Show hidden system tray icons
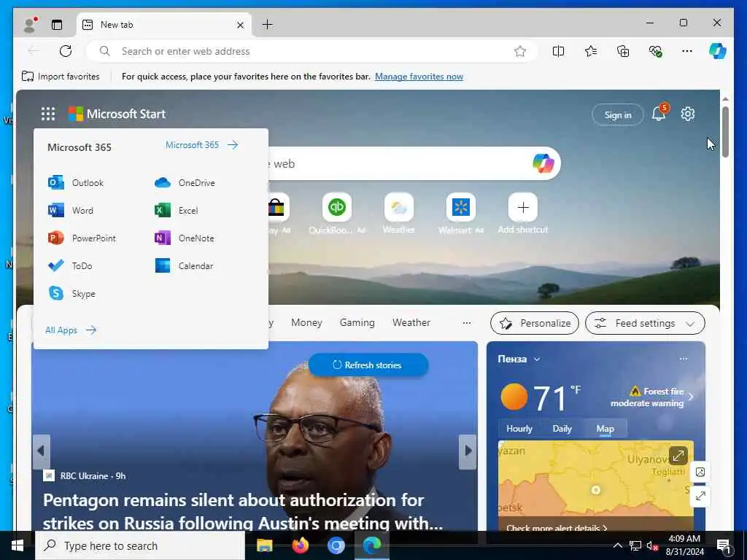The height and width of the screenshot is (560, 747). click(617, 545)
